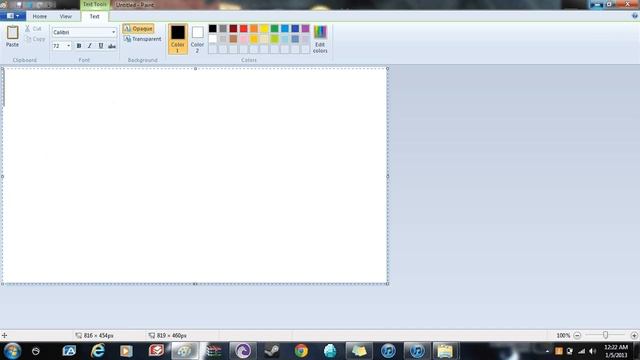Click the Paste clipboard icon
Screen dimensions: 640x360
tap(12, 33)
